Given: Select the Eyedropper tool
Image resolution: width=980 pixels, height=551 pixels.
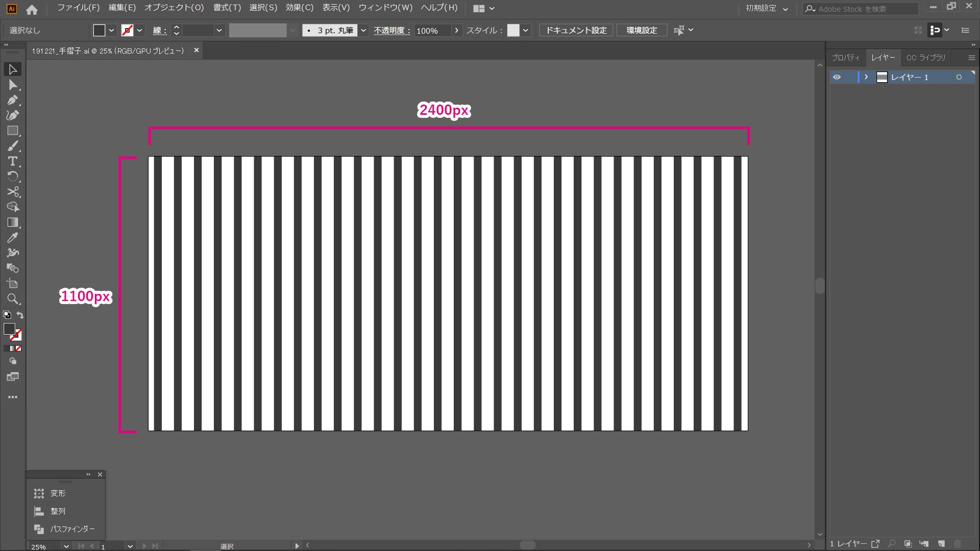Looking at the screenshot, I should point(13,238).
